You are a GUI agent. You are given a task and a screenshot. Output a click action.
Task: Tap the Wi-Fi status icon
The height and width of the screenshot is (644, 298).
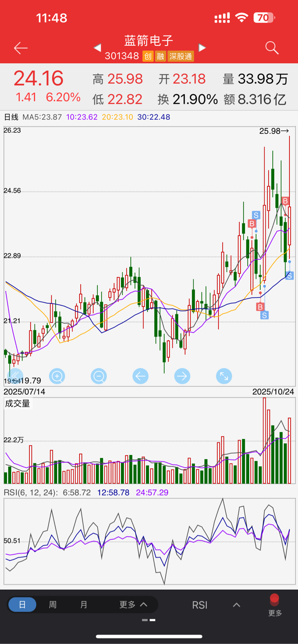pos(242,17)
